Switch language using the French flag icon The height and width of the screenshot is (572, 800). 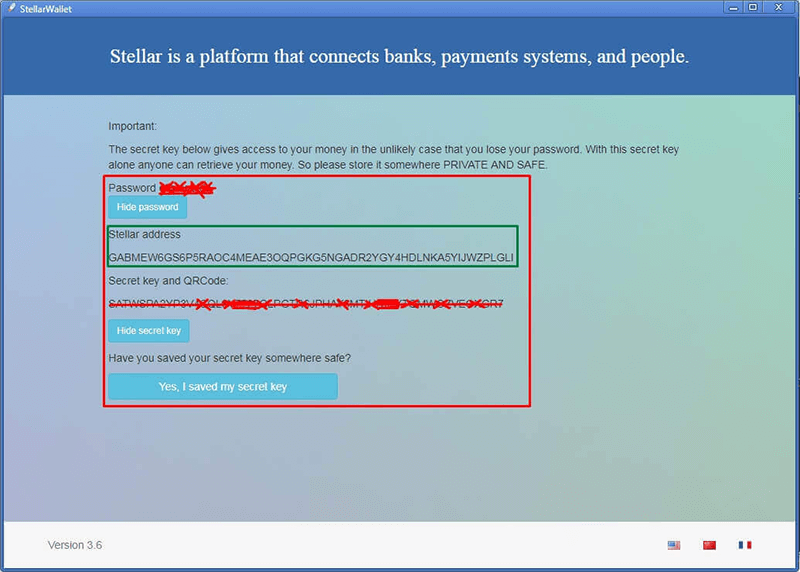745,545
